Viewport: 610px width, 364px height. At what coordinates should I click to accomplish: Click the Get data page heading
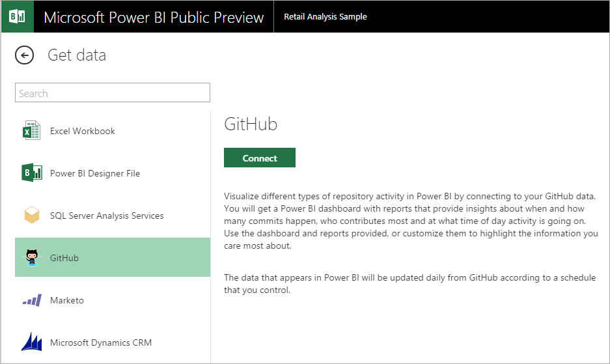point(77,55)
